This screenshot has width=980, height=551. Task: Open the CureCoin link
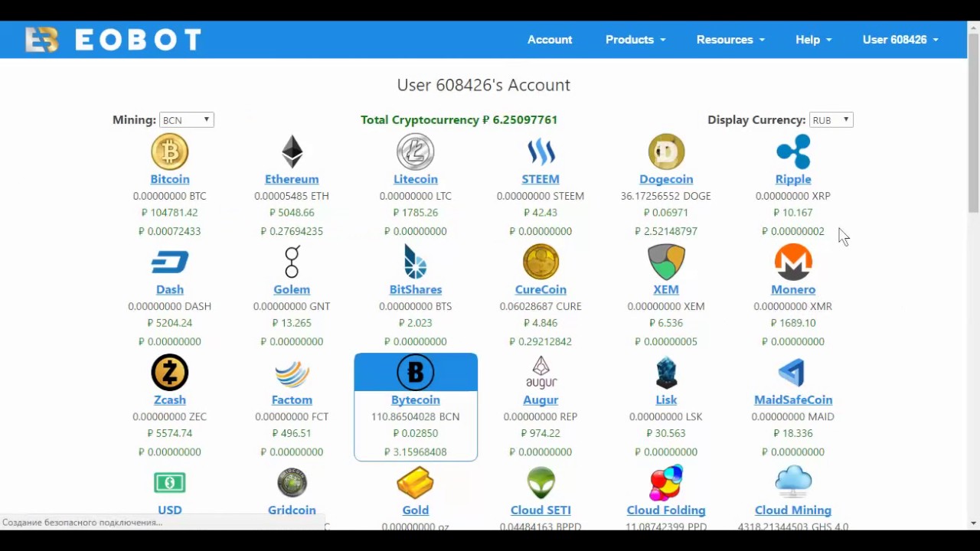tap(541, 289)
